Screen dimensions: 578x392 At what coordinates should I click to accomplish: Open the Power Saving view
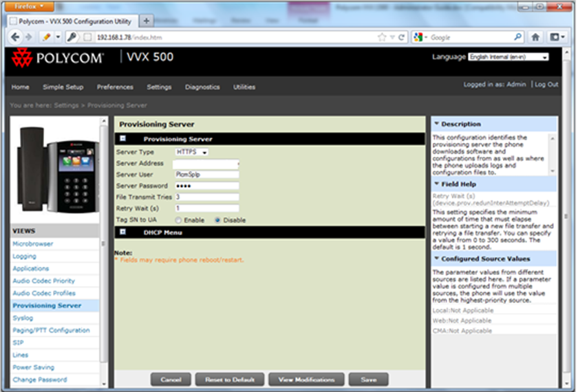[33, 367]
